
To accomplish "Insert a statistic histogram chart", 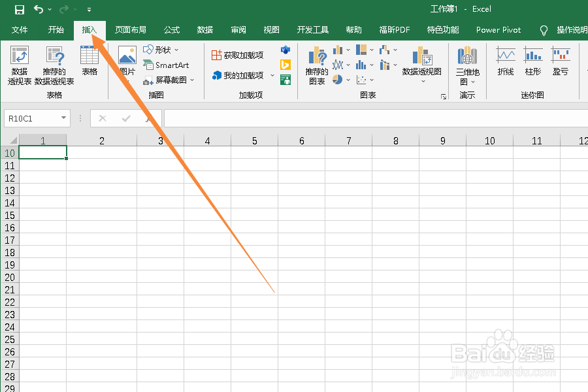I will click(361, 65).
